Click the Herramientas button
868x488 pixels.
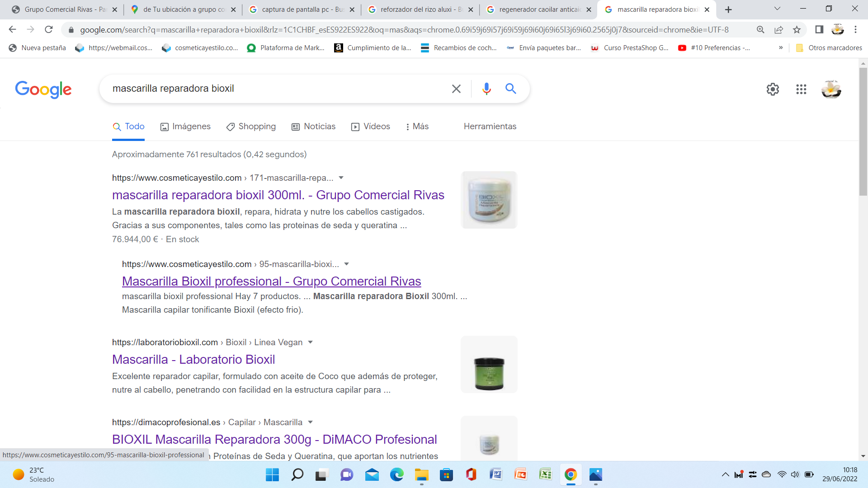pyautogui.click(x=490, y=127)
